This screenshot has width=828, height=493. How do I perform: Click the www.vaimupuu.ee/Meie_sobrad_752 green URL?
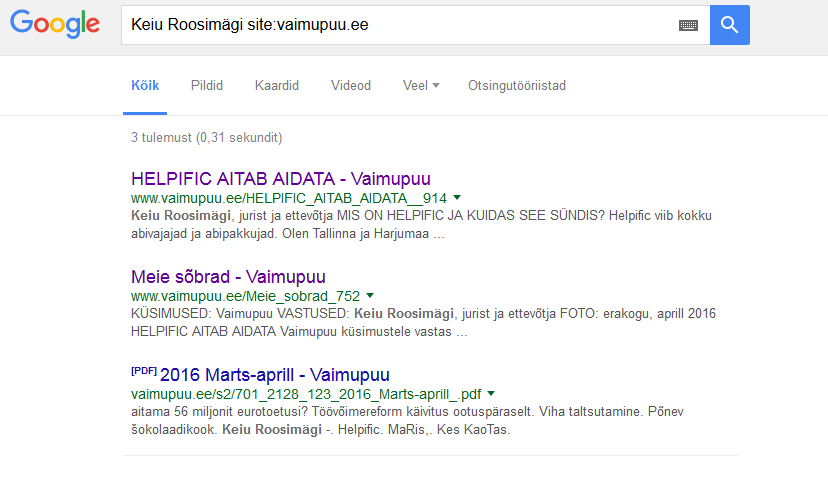[x=246, y=296]
